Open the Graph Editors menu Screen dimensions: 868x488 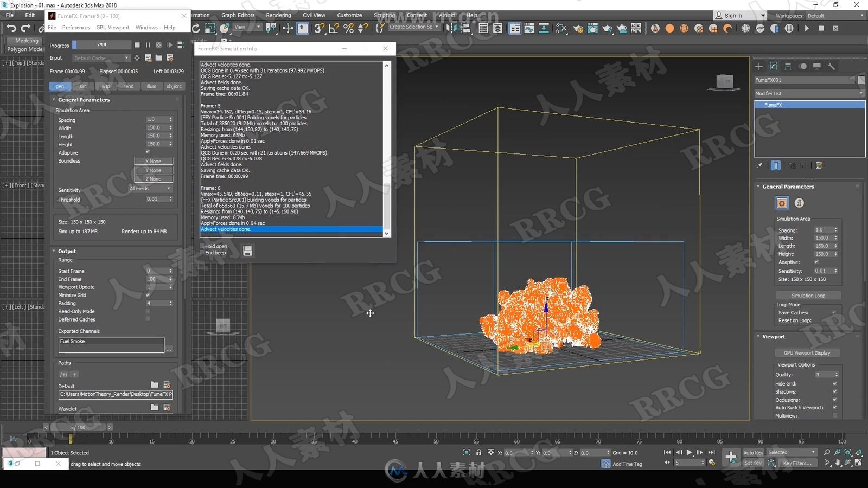[238, 15]
